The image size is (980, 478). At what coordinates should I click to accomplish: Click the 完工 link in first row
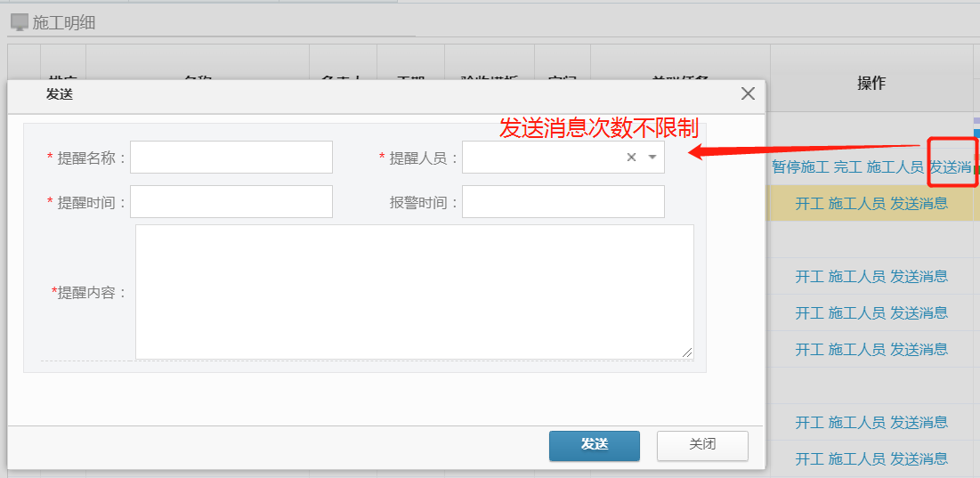click(x=847, y=166)
